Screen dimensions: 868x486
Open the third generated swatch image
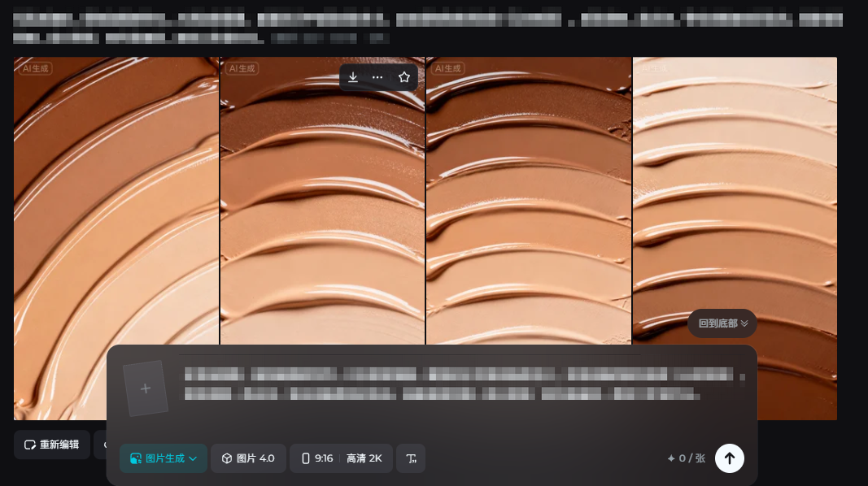pyautogui.click(x=529, y=203)
